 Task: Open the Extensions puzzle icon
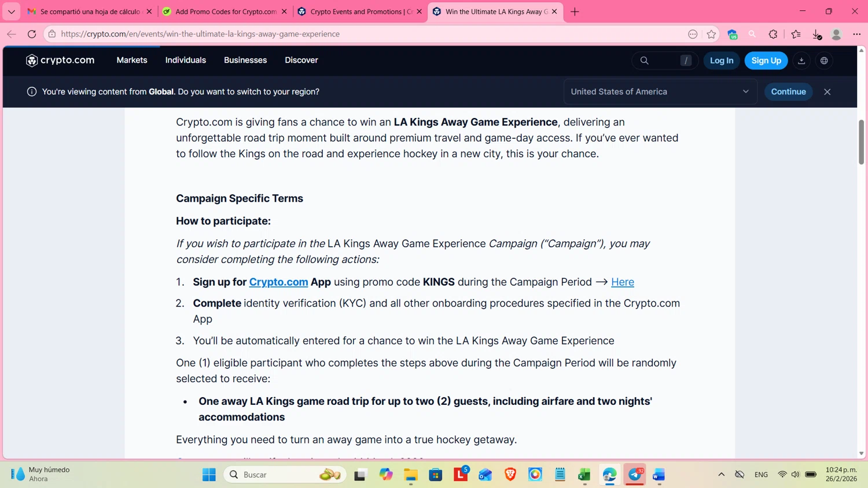773,34
